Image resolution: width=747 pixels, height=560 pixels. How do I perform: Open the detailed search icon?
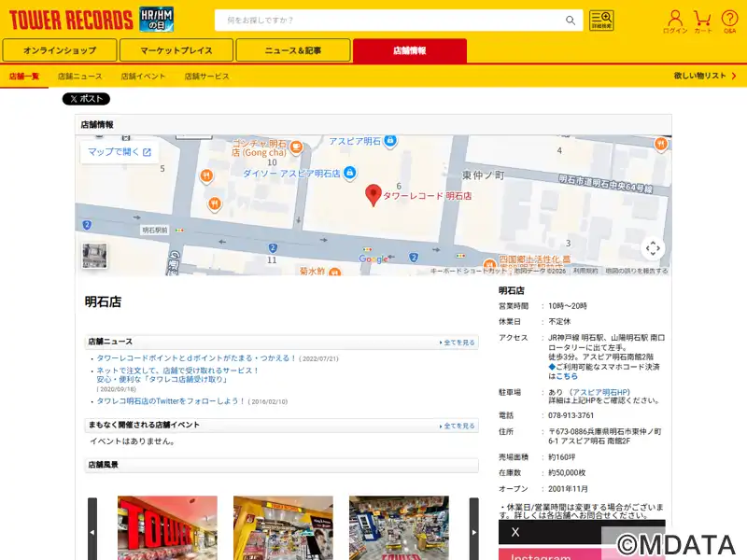[x=601, y=21]
